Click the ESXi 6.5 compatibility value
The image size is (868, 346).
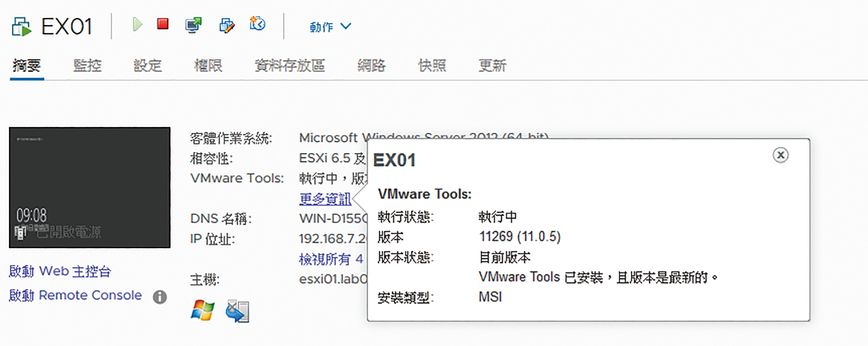pos(333,158)
